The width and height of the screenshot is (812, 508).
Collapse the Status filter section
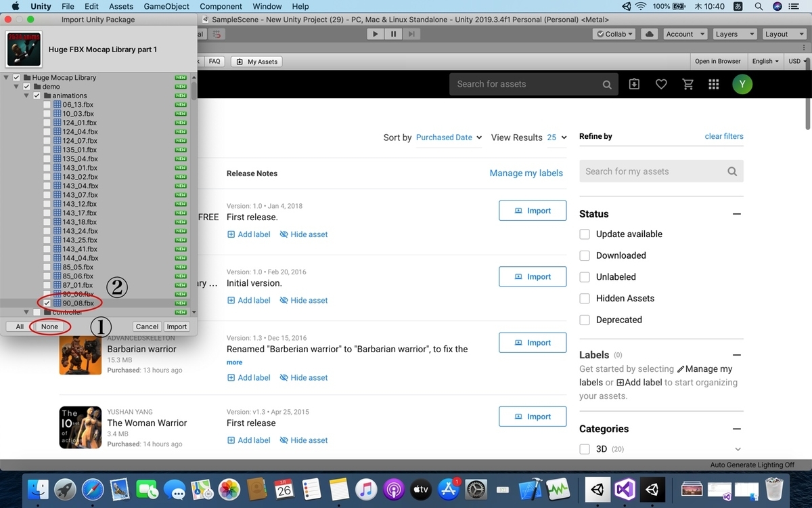pyautogui.click(x=737, y=214)
